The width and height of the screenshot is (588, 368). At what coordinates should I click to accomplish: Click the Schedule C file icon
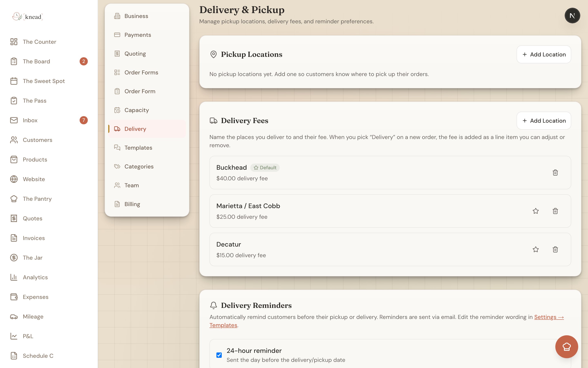coord(14,356)
